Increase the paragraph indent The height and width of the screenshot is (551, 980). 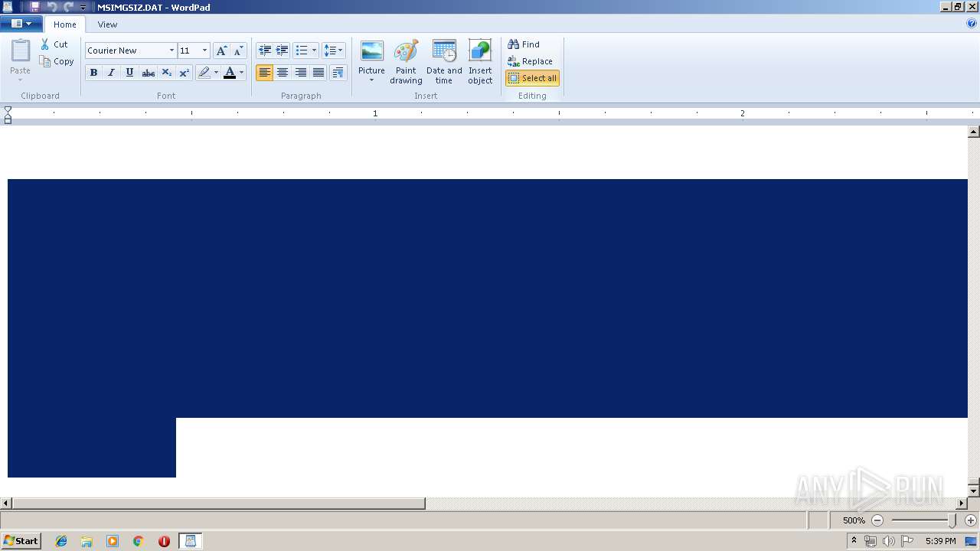click(x=283, y=51)
